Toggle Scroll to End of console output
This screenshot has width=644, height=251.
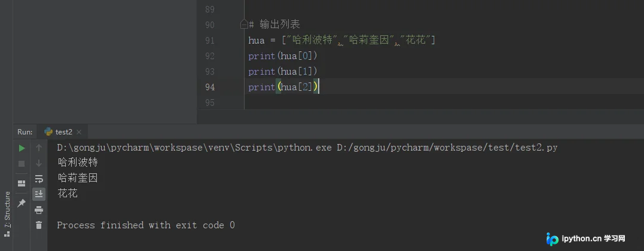click(x=39, y=194)
